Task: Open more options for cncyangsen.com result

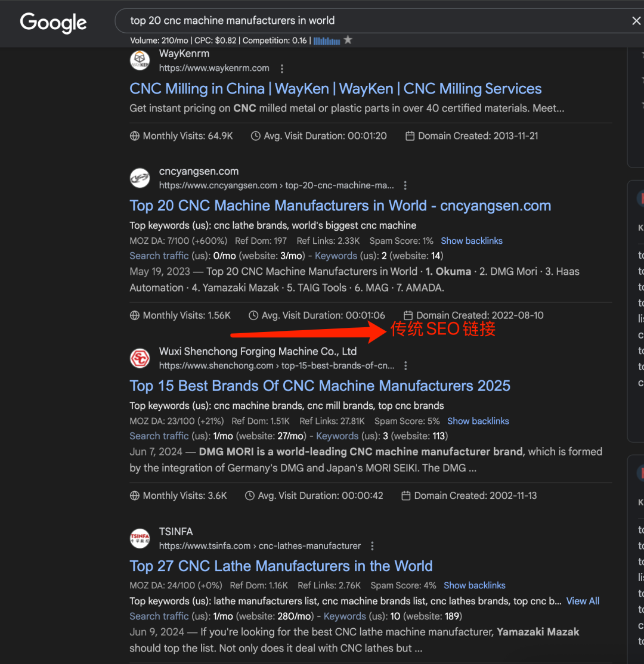Action: 405,185
